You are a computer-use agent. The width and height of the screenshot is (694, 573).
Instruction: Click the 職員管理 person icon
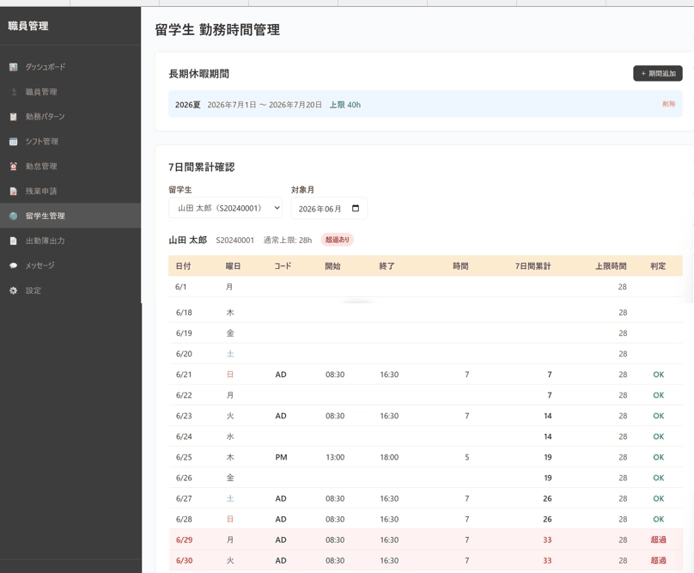click(13, 92)
